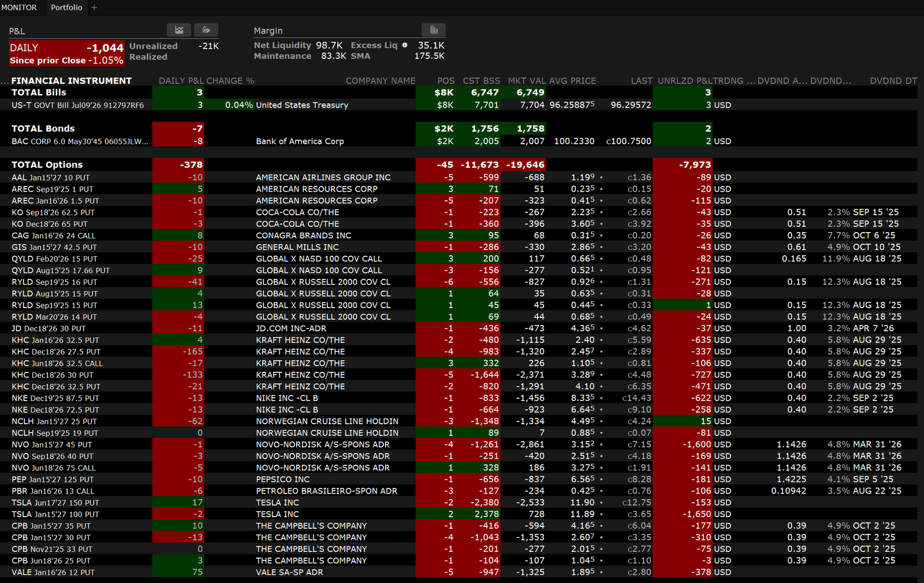Collapse the TOTAL Bills group

39,92
